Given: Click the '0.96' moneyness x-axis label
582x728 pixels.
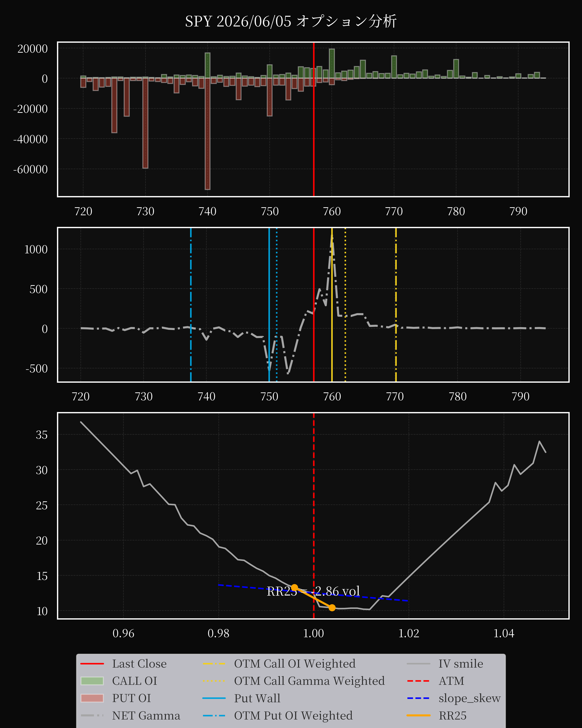Looking at the screenshot, I should pos(123,633).
